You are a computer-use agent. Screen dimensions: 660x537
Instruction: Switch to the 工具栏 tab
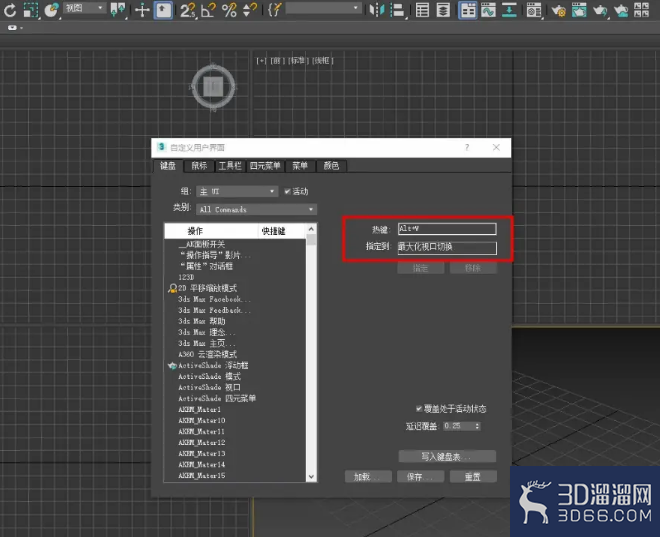coord(230,166)
